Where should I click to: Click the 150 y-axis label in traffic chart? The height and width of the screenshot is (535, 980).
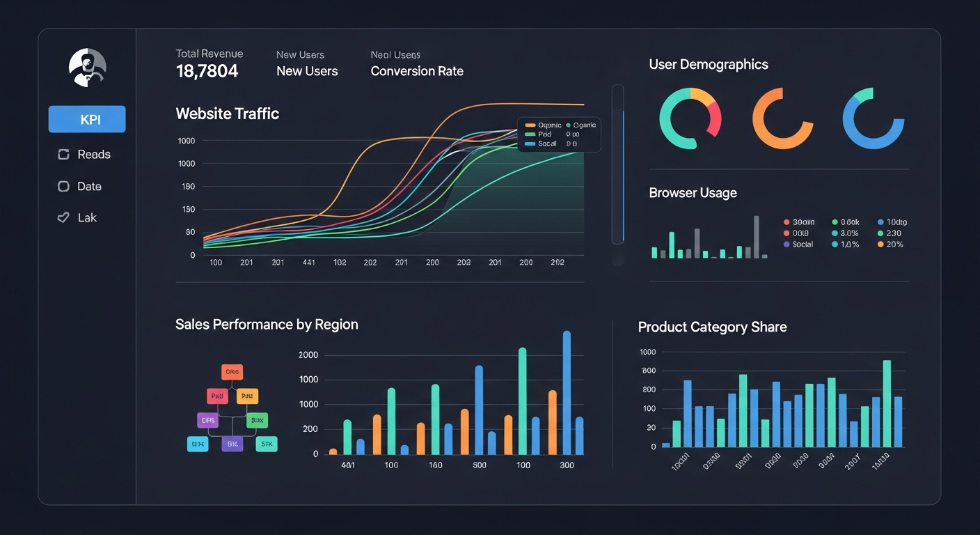(x=189, y=210)
